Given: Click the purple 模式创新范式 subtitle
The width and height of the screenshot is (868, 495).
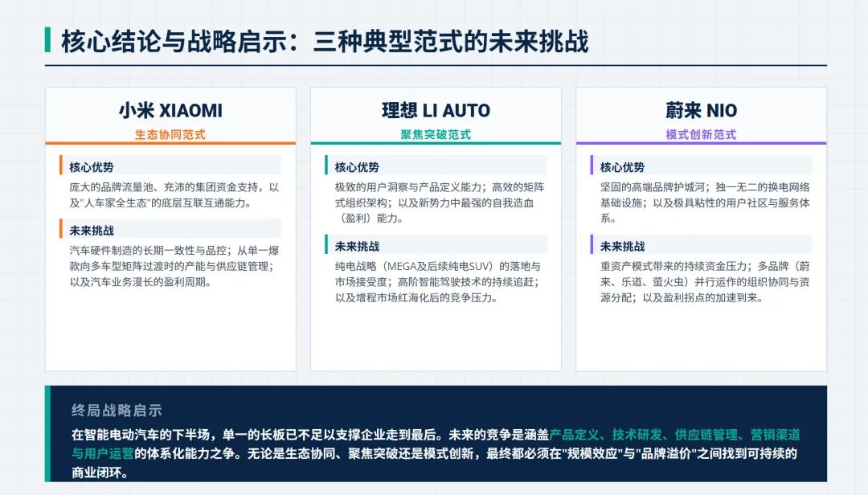Looking at the screenshot, I should (x=701, y=134).
